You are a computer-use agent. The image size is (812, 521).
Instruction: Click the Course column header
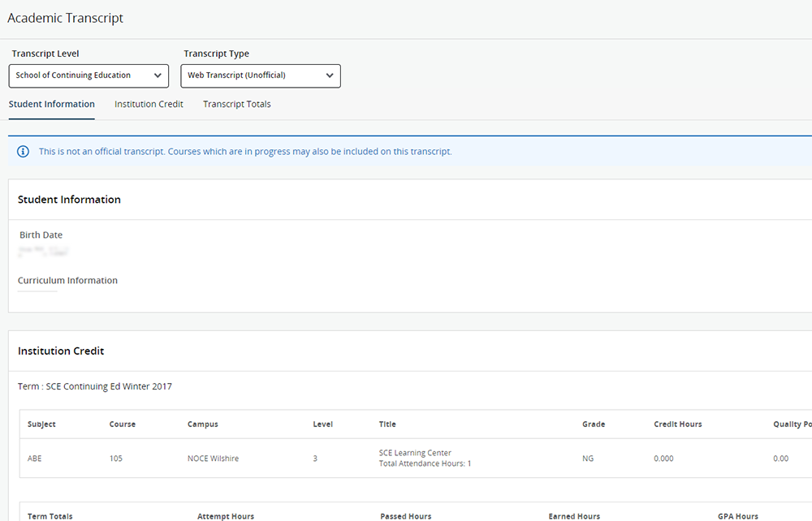[123, 424]
